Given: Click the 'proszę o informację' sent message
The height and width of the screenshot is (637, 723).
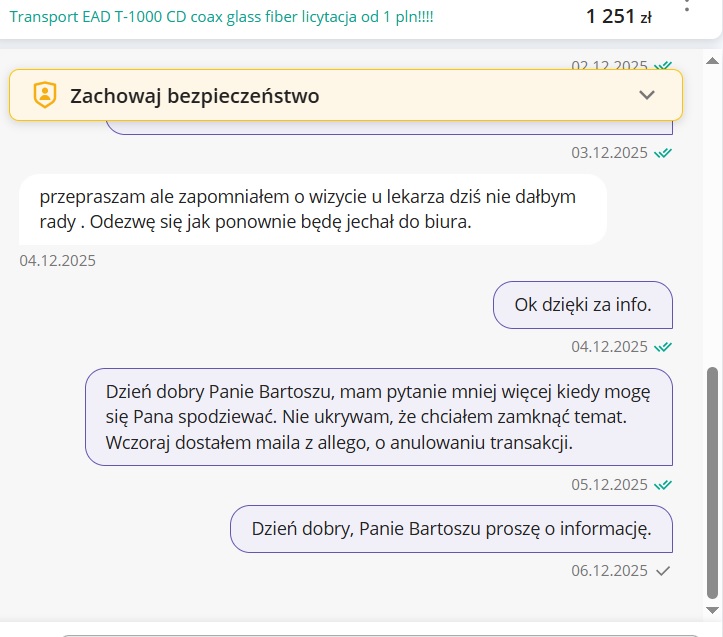Looking at the screenshot, I should 451,529.
